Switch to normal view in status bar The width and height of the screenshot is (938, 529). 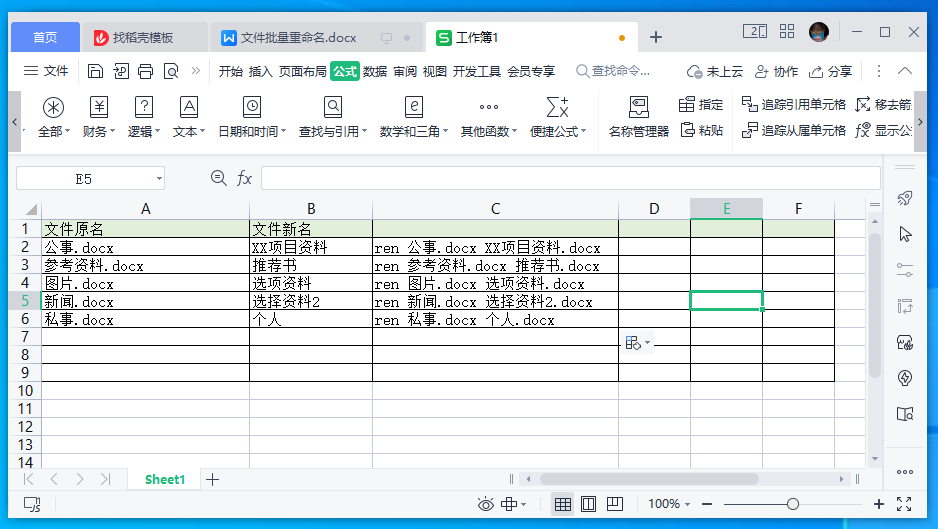(x=562, y=504)
